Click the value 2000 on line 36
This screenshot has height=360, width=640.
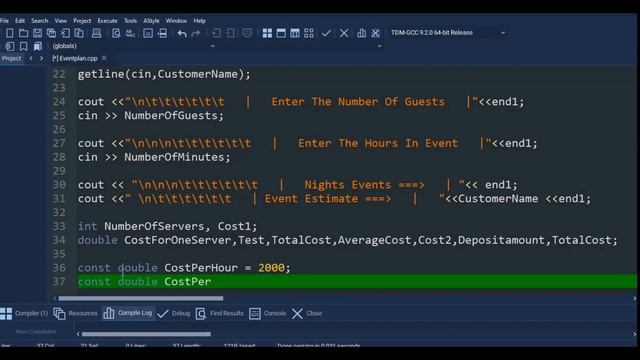tap(271, 268)
